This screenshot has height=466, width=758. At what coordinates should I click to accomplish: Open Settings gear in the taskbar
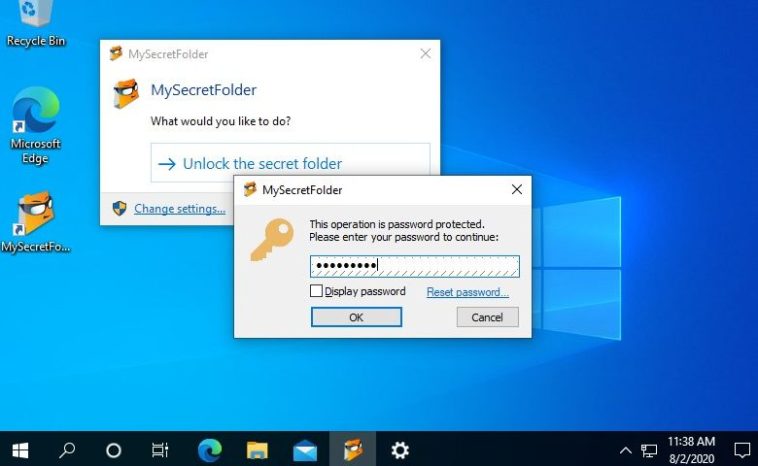pyautogui.click(x=400, y=450)
